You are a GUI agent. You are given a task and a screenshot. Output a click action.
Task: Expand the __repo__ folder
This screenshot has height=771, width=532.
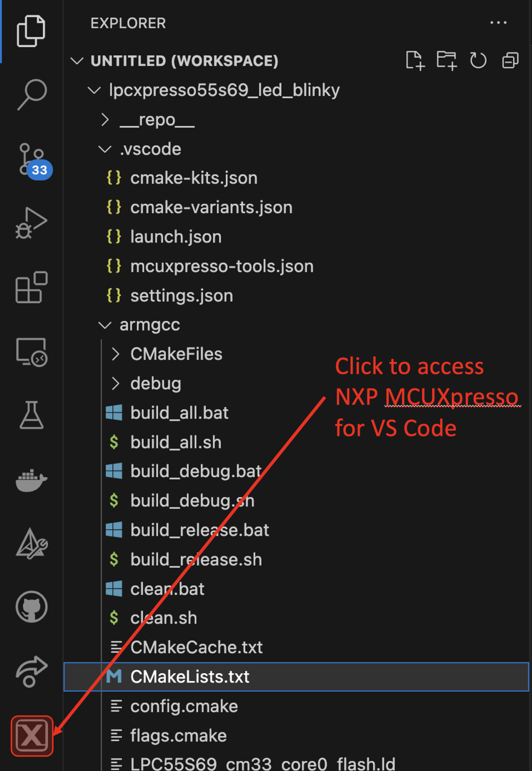pyautogui.click(x=104, y=120)
